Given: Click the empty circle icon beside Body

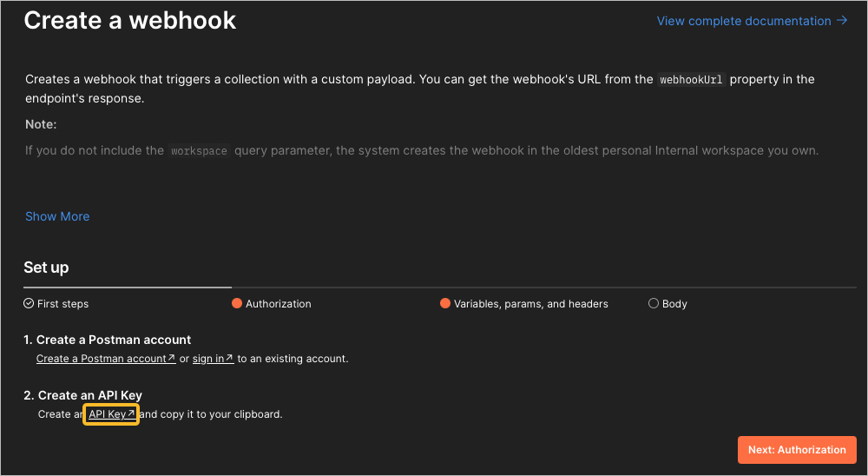Looking at the screenshot, I should [654, 304].
